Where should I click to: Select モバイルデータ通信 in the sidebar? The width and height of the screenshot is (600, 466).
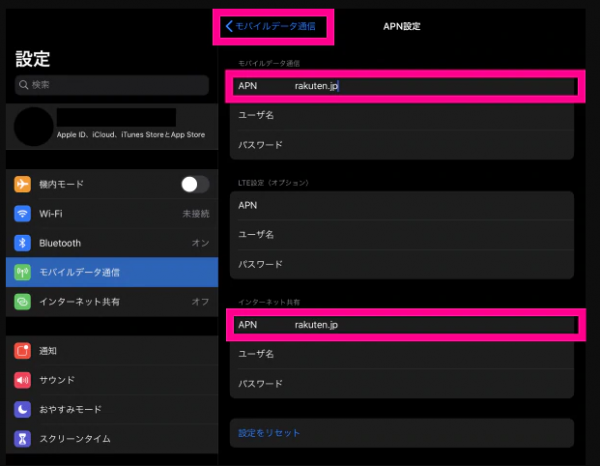112,272
